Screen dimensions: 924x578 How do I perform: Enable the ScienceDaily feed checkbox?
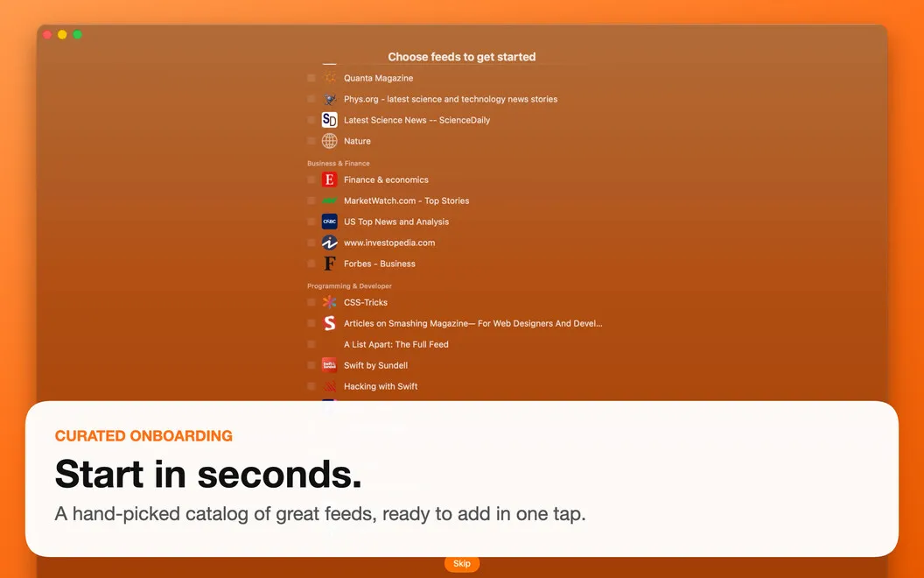(311, 120)
